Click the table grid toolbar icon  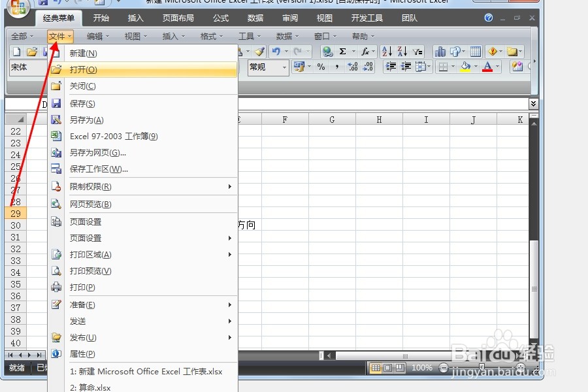(x=476, y=52)
